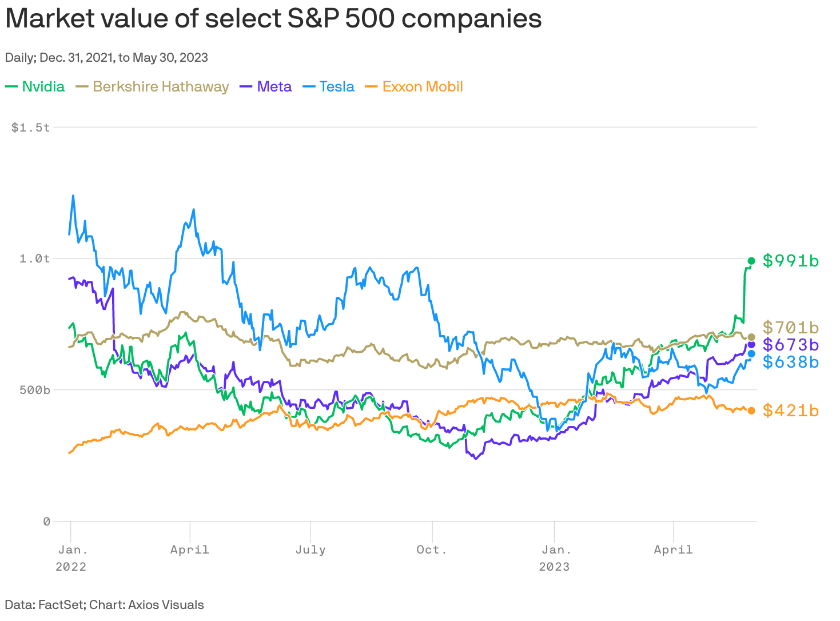This screenshot has height=621, width=840.
Task: Click the July x-axis tick label
Action: (310, 550)
